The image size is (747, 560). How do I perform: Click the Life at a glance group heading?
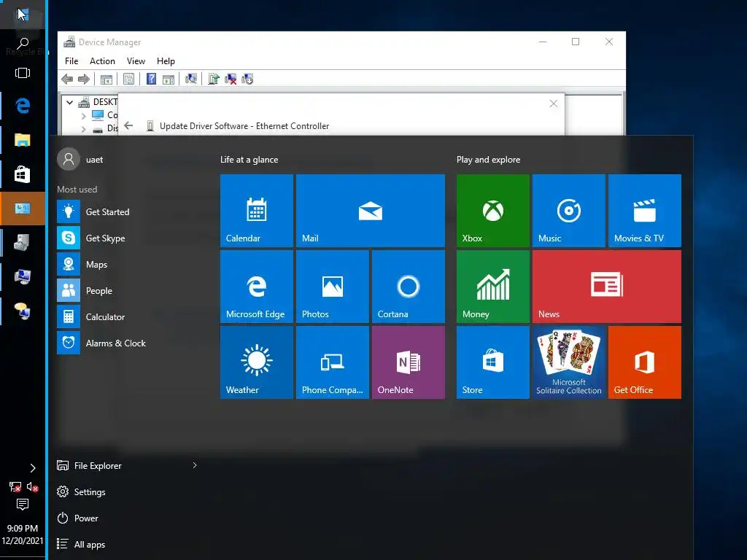click(249, 160)
